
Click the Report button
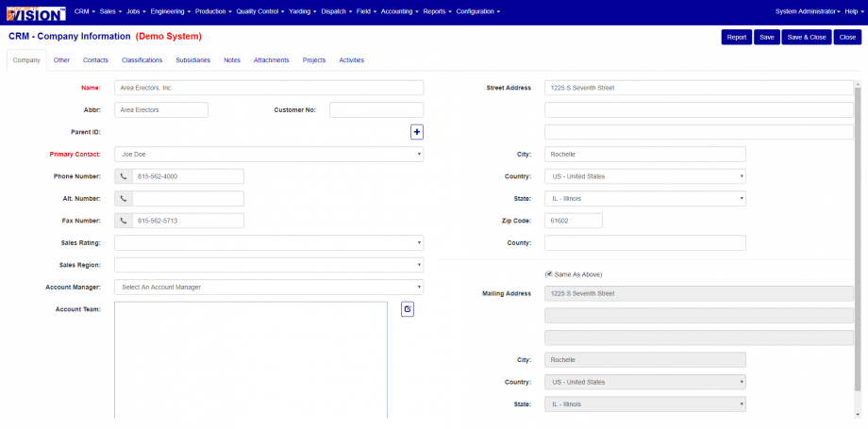coord(737,37)
